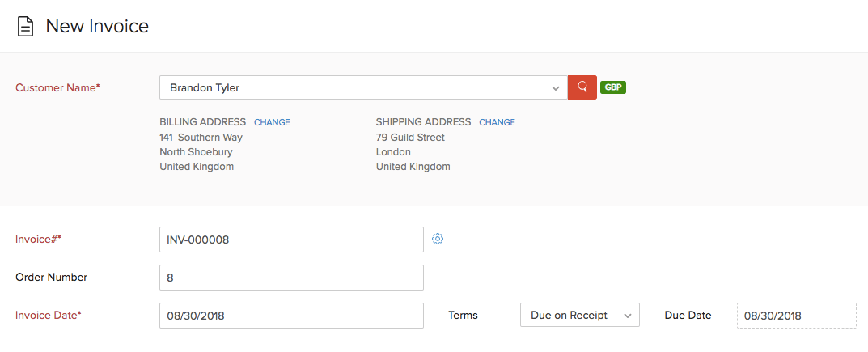The image size is (868, 352).
Task: Change the billing address
Action: pos(272,122)
